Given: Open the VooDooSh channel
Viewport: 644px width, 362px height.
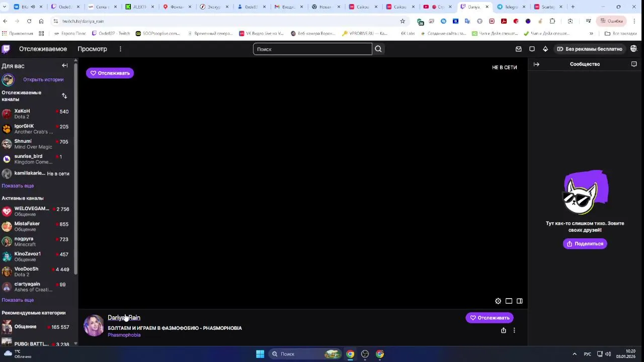Looking at the screenshot, I should 35,271.
